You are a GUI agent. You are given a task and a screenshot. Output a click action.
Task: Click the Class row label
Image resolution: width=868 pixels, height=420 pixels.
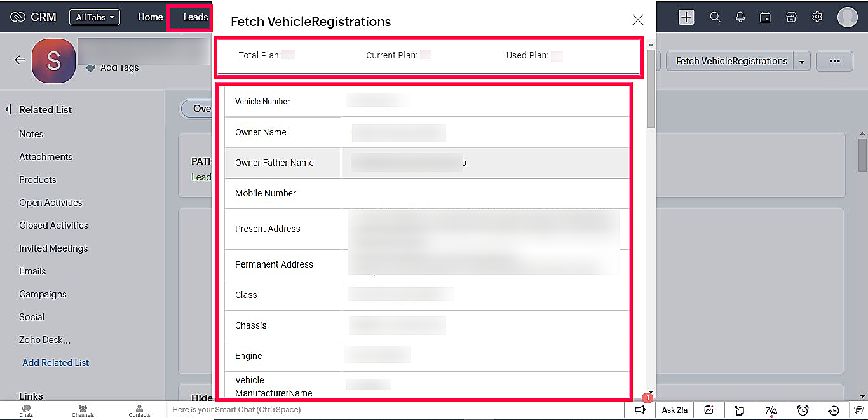point(246,295)
